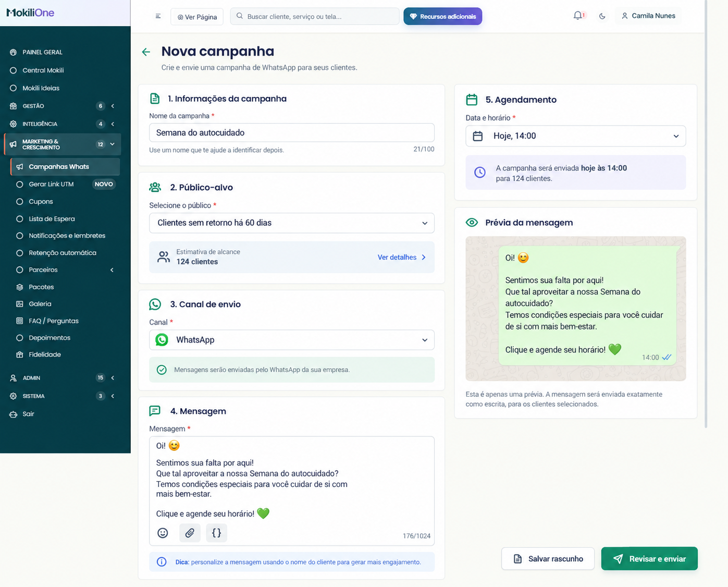Expand the Sistema menu chevron
Viewport: 728px width, 587px height.
click(113, 396)
